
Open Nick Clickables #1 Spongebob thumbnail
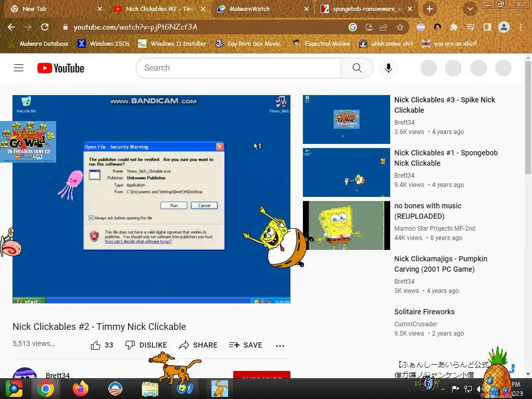click(x=347, y=172)
